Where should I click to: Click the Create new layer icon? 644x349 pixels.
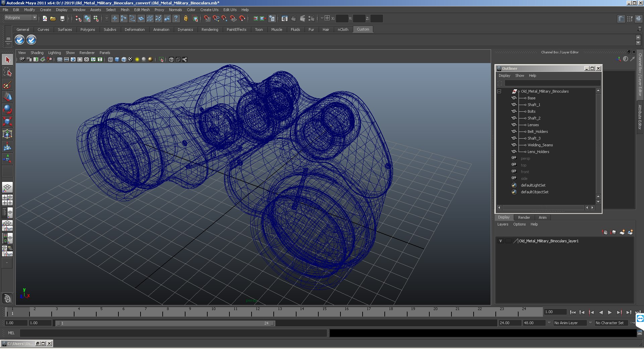[622, 232]
